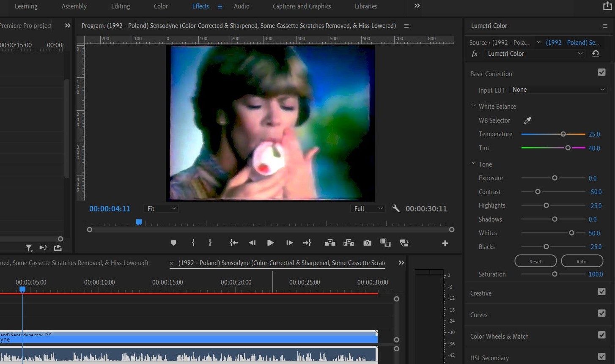Image resolution: width=615 pixels, height=364 pixels.
Task: Open the filter icon in project panel
Action: 29,248
